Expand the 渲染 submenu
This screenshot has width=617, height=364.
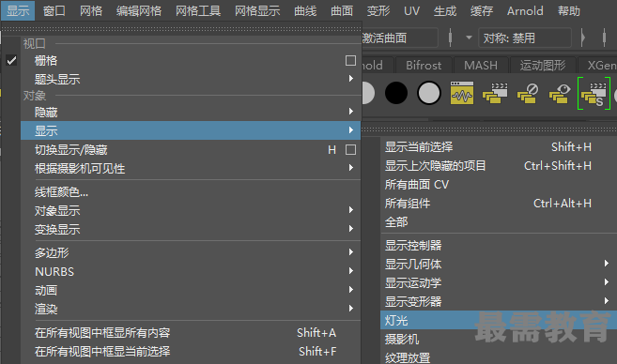click(350, 309)
